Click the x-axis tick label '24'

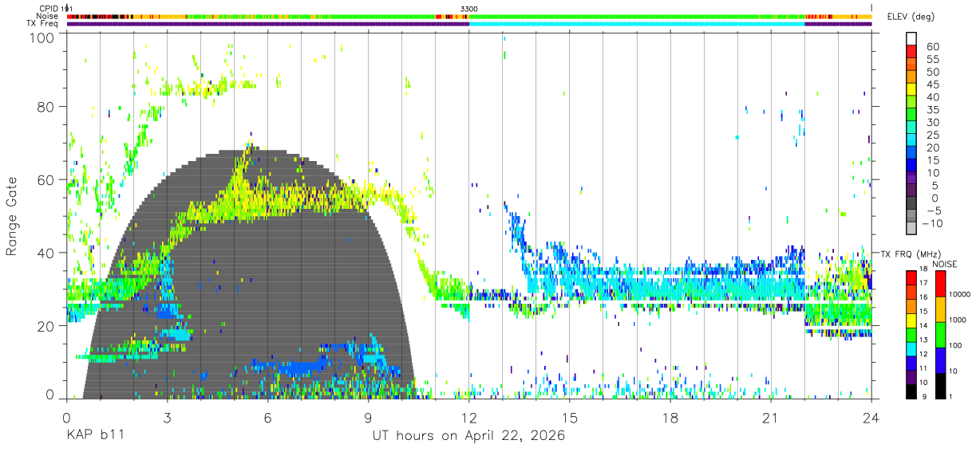(x=871, y=418)
